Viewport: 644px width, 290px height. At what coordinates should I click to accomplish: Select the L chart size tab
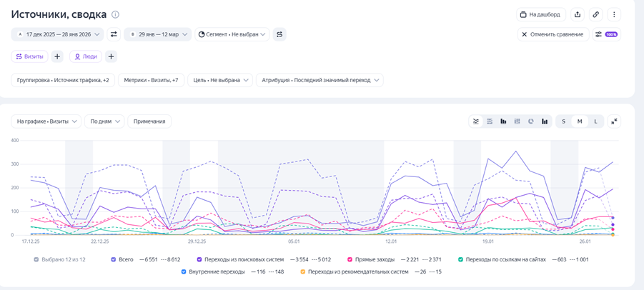pos(595,121)
